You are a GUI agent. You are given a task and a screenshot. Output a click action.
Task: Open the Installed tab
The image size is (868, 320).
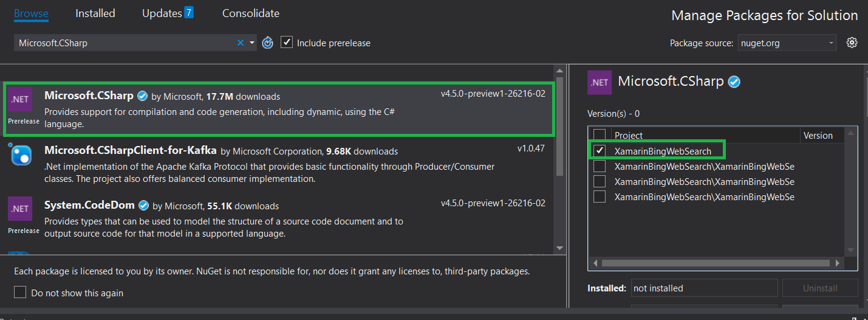tap(95, 13)
